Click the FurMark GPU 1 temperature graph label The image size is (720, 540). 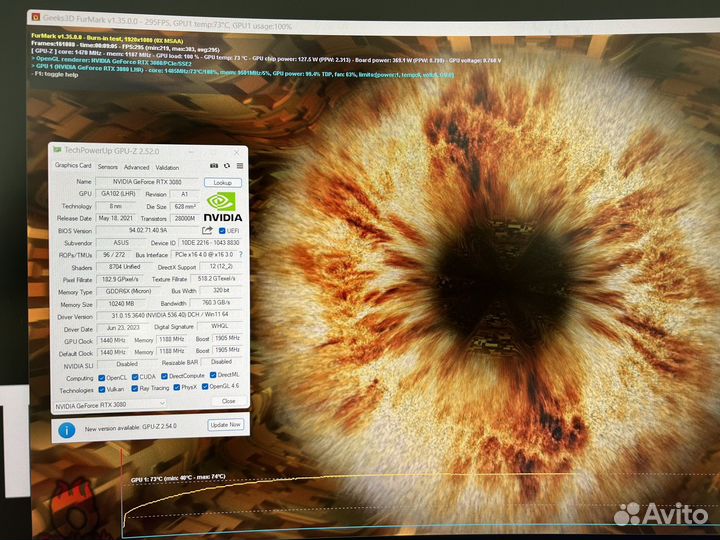(178, 478)
